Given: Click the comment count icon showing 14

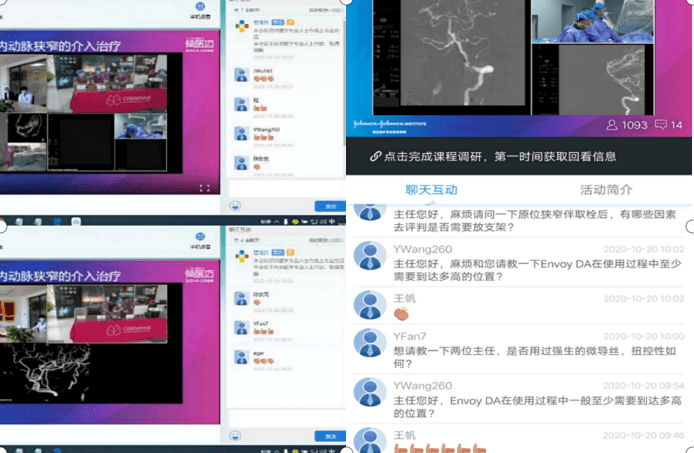Looking at the screenshot, I should (x=661, y=125).
